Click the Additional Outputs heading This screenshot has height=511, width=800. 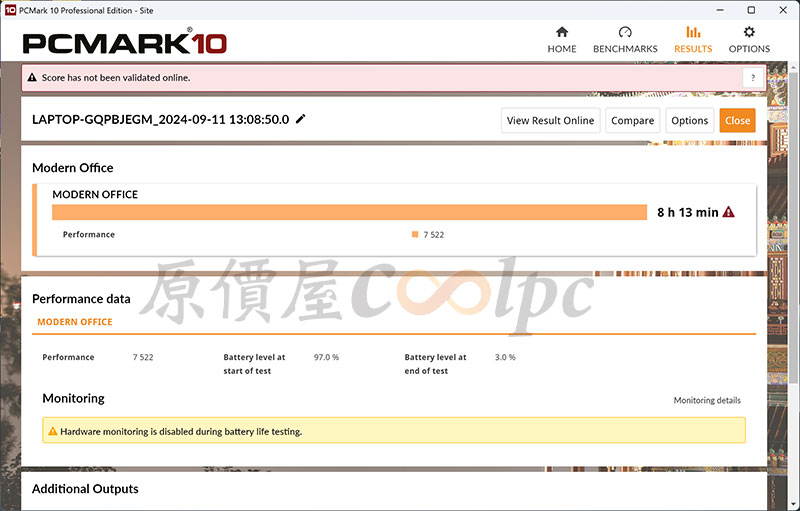(x=85, y=489)
